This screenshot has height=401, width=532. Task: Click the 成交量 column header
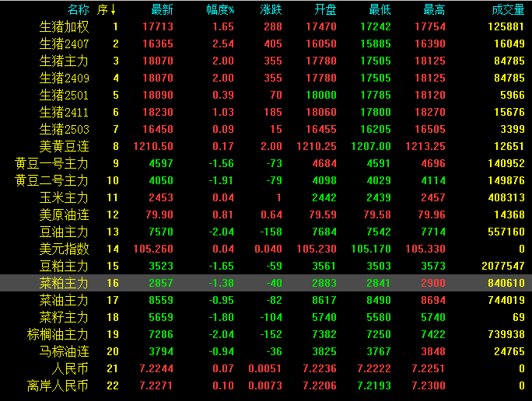508,10
